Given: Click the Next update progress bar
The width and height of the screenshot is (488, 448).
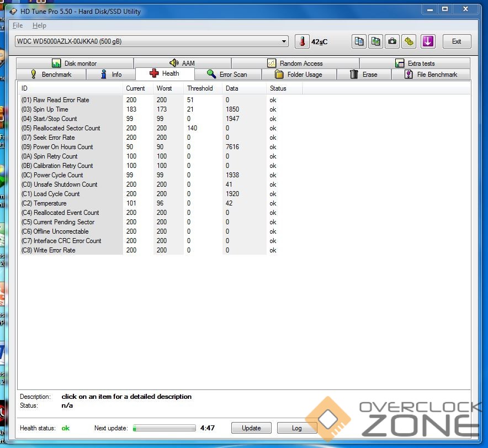Looking at the screenshot, I should 165,428.
